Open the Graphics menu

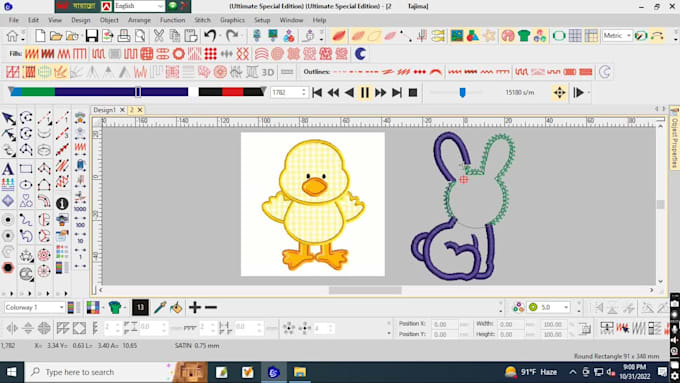[232, 20]
